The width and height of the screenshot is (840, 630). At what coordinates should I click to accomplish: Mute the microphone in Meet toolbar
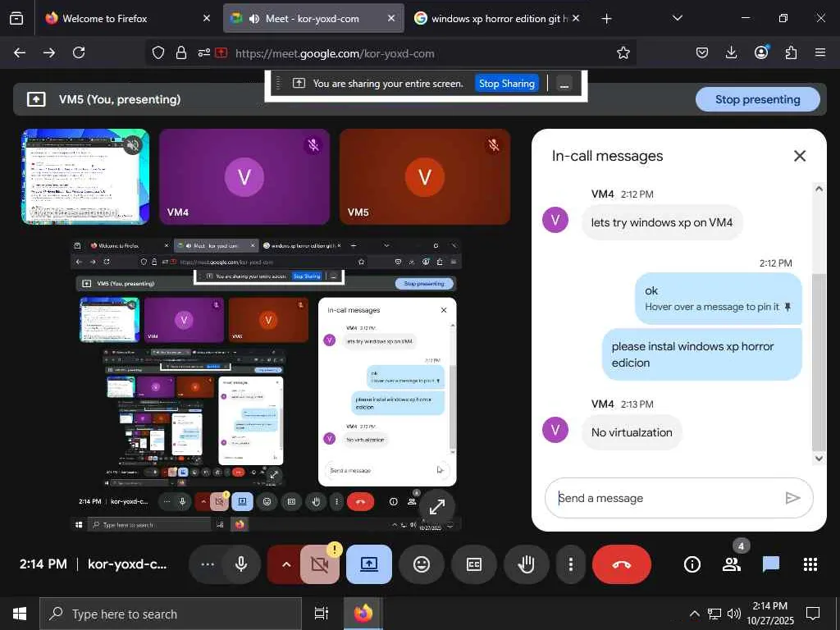[x=241, y=564]
